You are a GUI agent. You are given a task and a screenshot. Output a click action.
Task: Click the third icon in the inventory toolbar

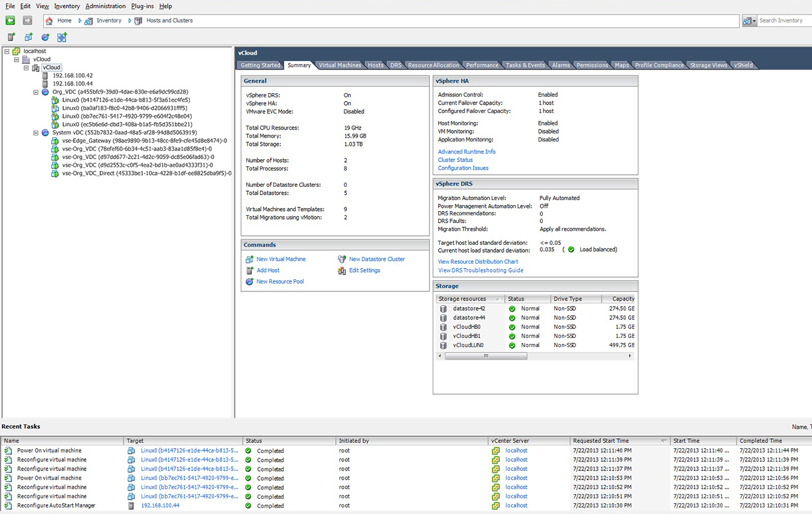pyautogui.click(x=45, y=37)
